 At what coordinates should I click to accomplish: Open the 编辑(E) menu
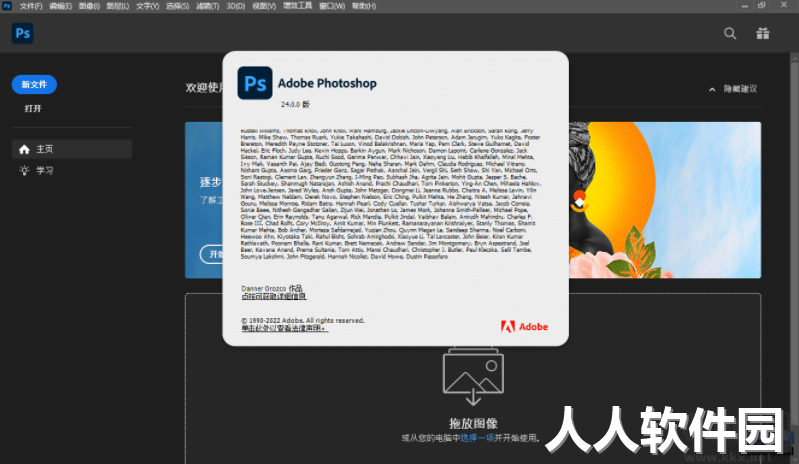pyautogui.click(x=61, y=6)
